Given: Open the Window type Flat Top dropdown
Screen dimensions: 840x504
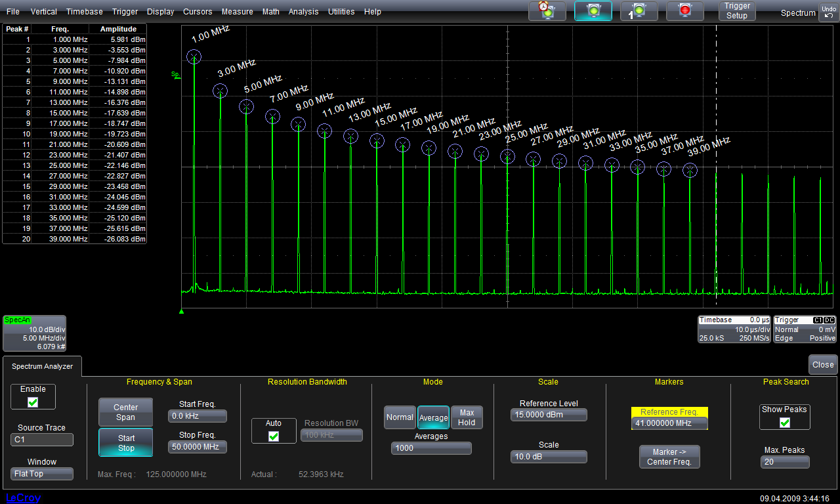Looking at the screenshot, I should [x=42, y=474].
